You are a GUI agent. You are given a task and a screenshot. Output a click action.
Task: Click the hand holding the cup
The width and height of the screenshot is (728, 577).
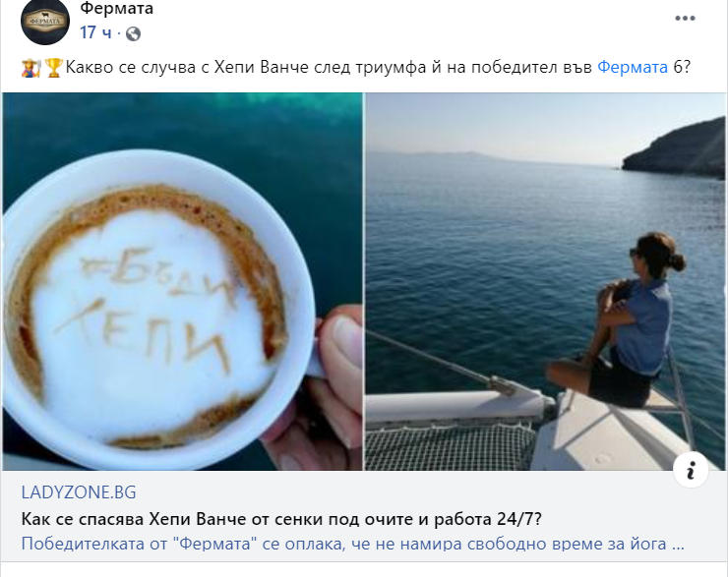pos(321,385)
